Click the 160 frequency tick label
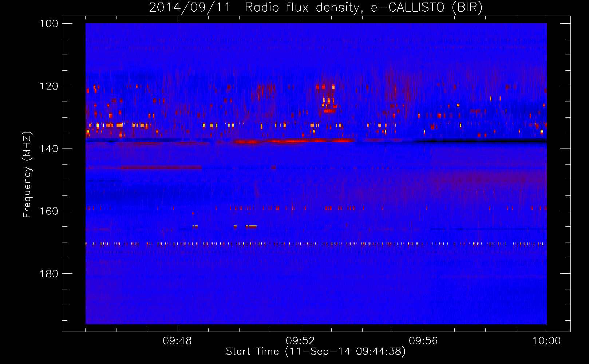This screenshot has width=589, height=364. tap(49, 211)
